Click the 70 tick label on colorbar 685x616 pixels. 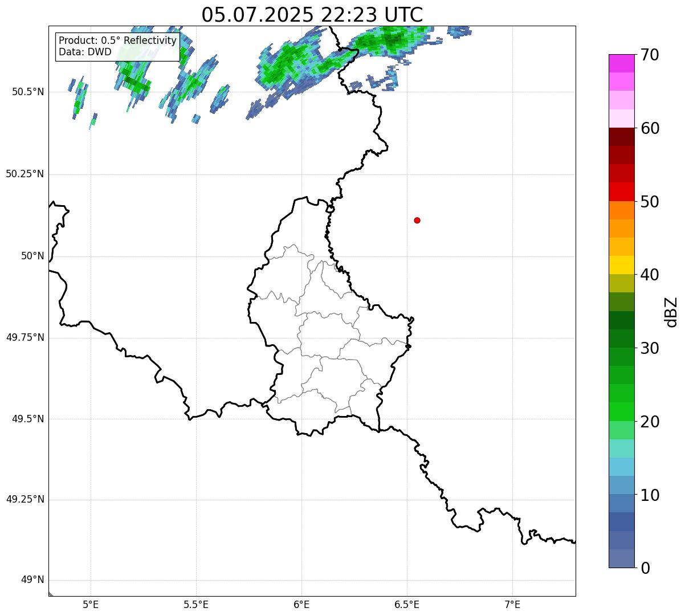pos(650,55)
